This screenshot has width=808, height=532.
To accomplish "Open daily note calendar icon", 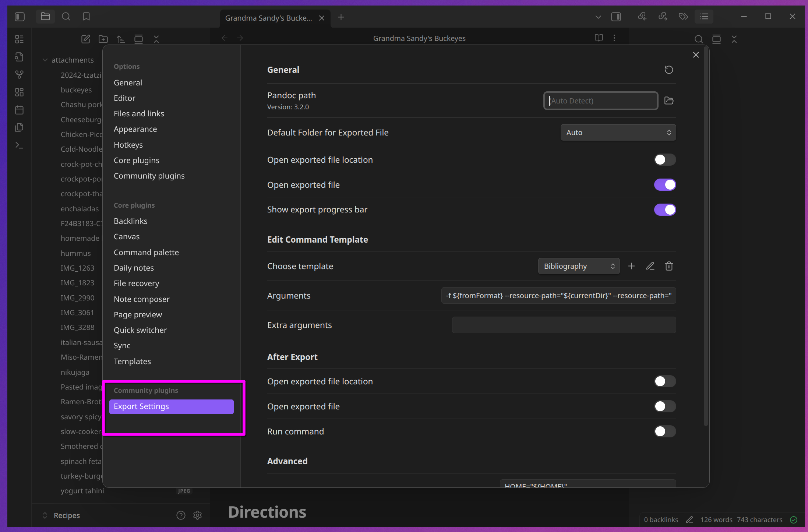I will [x=20, y=110].
